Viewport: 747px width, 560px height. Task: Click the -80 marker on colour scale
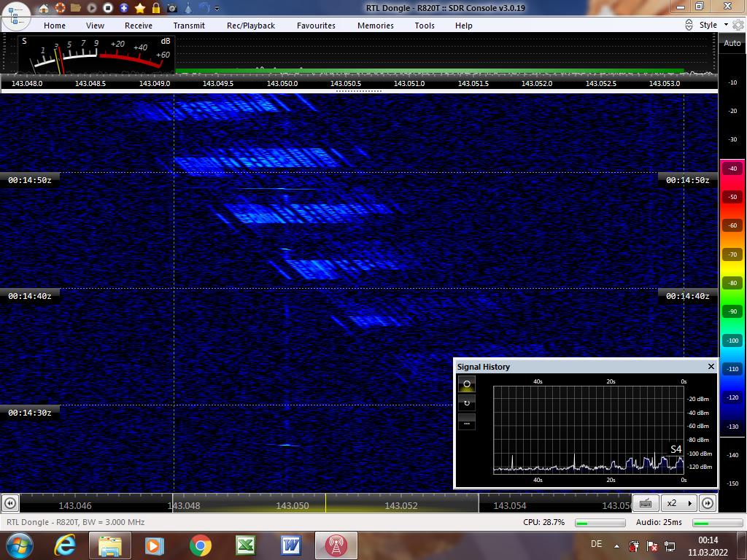[x=732, y=283]
